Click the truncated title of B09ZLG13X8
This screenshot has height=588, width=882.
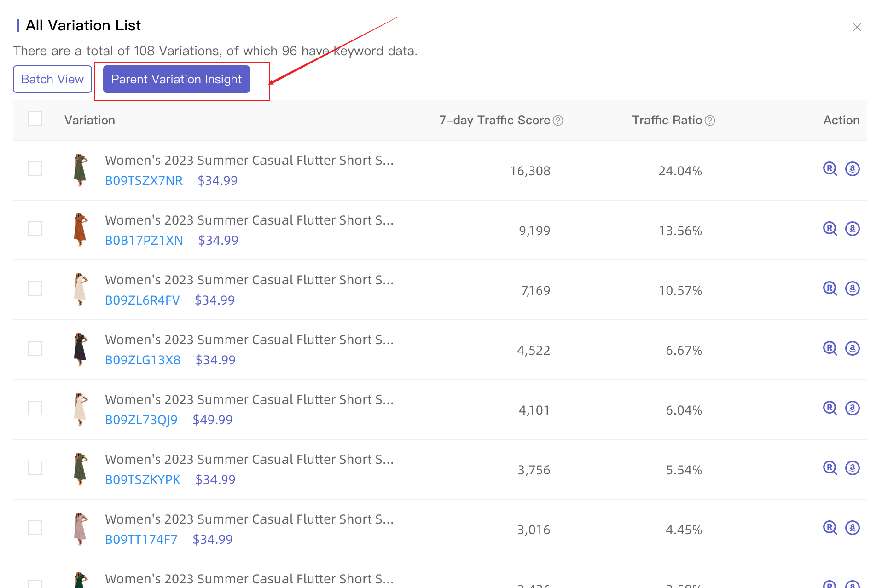pos(250,340)
